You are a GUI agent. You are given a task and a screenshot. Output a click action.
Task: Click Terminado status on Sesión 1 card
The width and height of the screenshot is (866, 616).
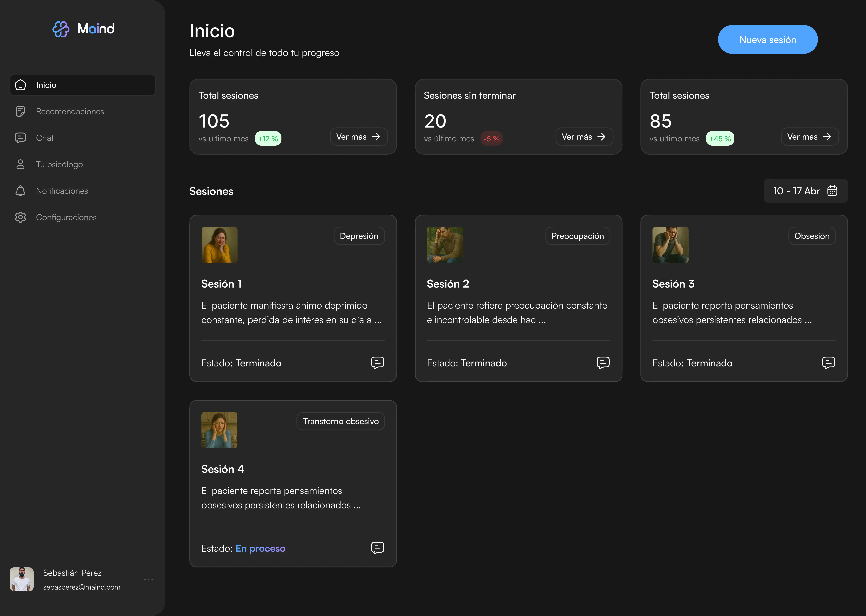[258, 363]
